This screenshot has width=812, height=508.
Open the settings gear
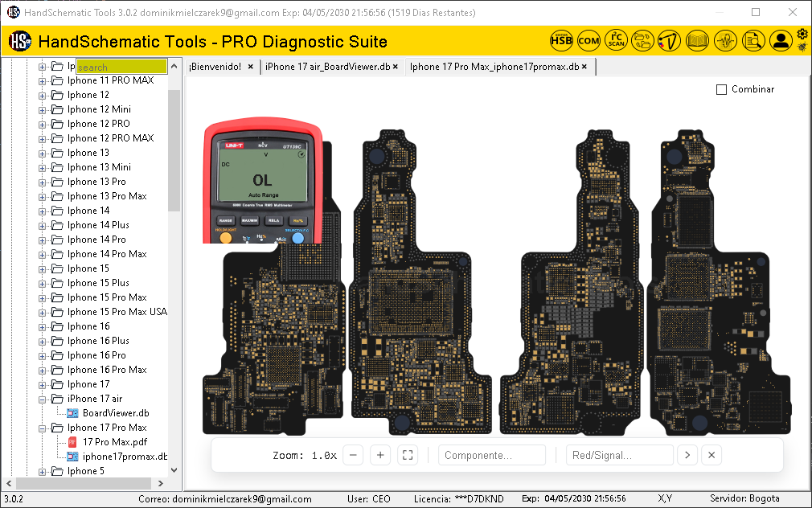point(801,34)
